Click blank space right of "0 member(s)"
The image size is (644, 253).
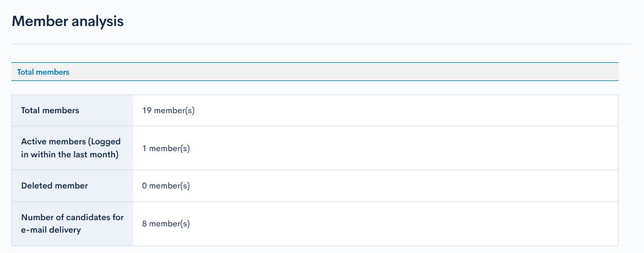(397, 186)
